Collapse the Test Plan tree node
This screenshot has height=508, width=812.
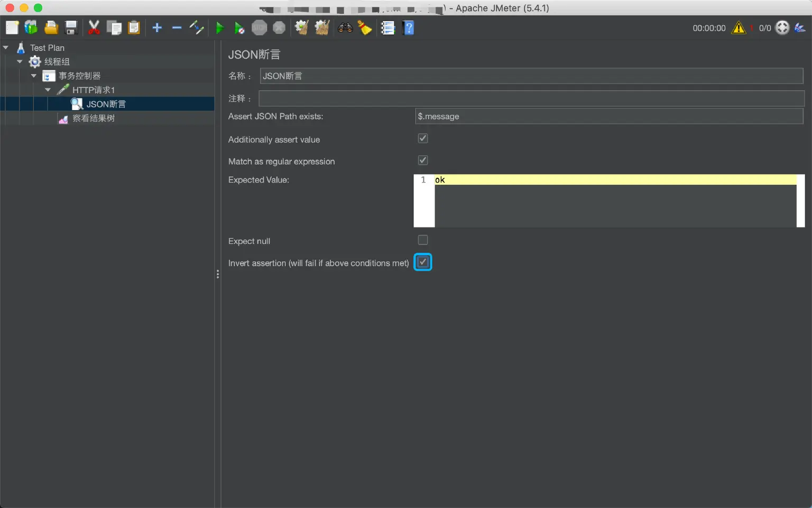pos(6,48)
